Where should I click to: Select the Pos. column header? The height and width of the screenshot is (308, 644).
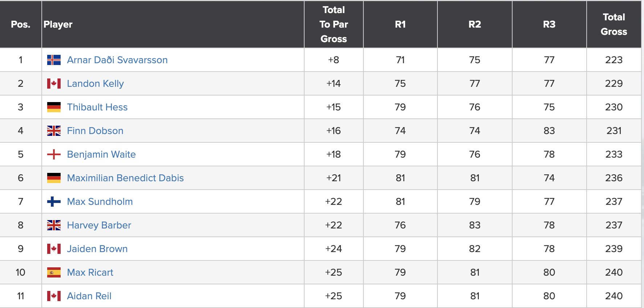tap(21, 24)
